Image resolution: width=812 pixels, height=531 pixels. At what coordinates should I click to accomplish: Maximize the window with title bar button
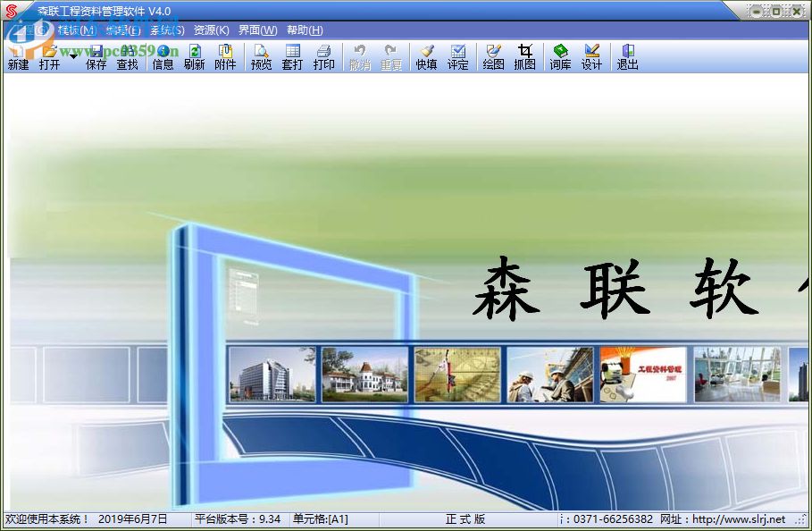(776, 11)
